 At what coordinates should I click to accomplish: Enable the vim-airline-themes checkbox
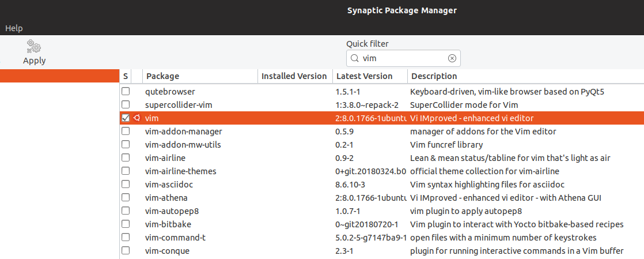pyautogui.click(x=126, y=171)
